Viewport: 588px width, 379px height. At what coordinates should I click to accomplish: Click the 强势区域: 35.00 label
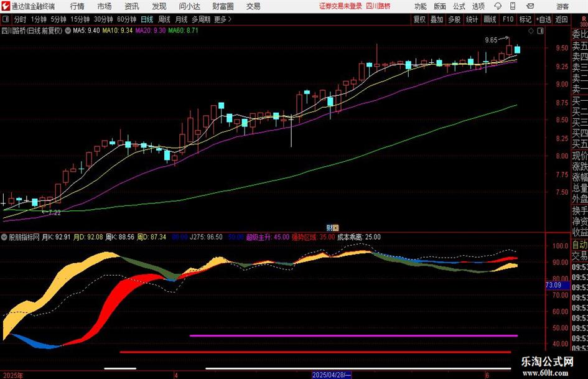[x=313, y=237]
